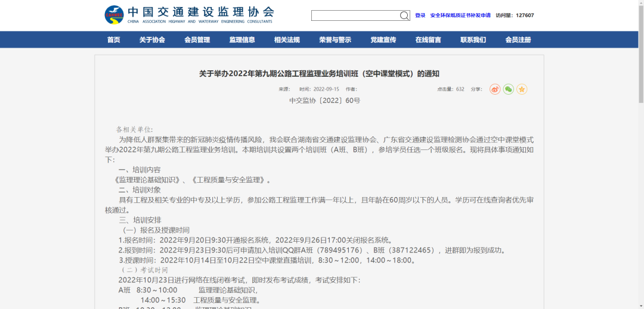The height and width of the screenshot is (309, 644).
Task: Open 联系我们 in the navigation bar
Action: (473, 40)
